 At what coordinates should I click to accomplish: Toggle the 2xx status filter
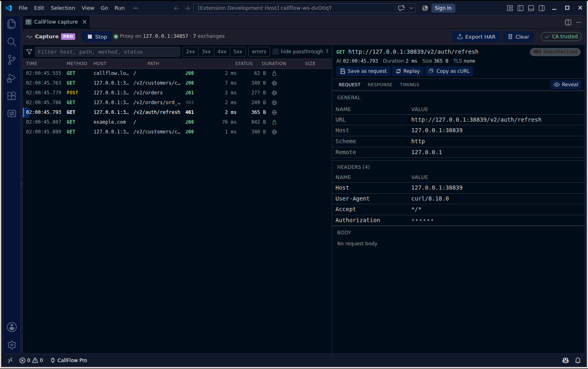coord(190,52)
